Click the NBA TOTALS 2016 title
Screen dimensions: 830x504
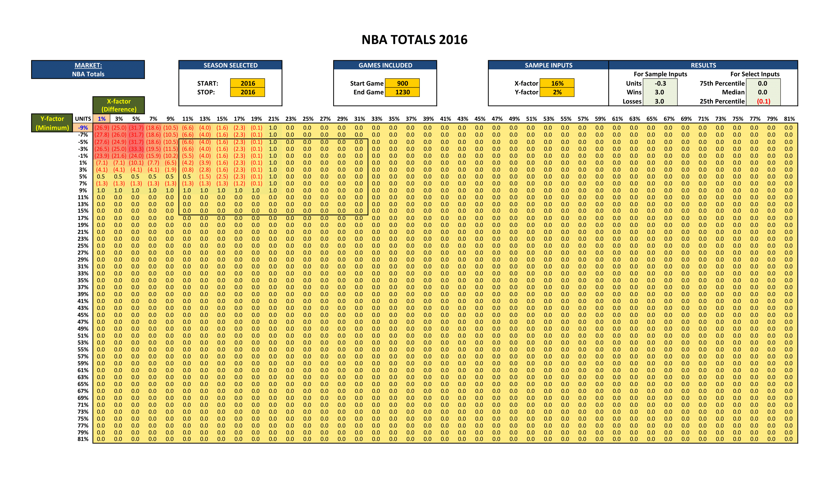[414, 40]
